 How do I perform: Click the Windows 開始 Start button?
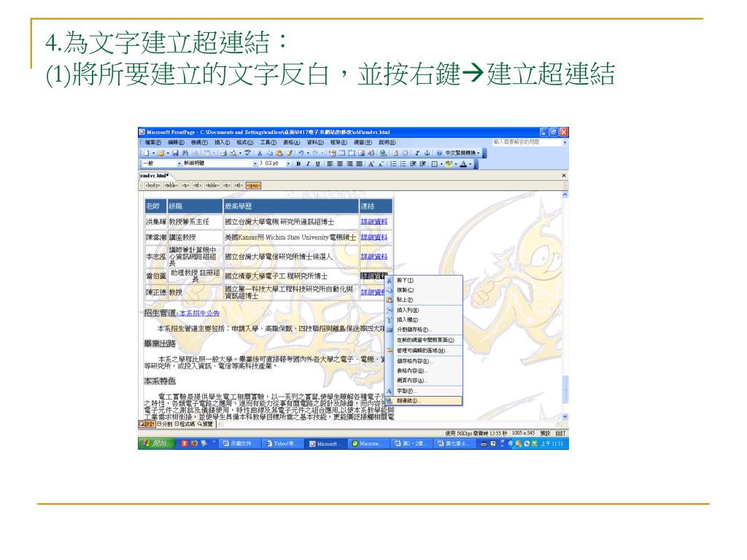click(155, 443)
